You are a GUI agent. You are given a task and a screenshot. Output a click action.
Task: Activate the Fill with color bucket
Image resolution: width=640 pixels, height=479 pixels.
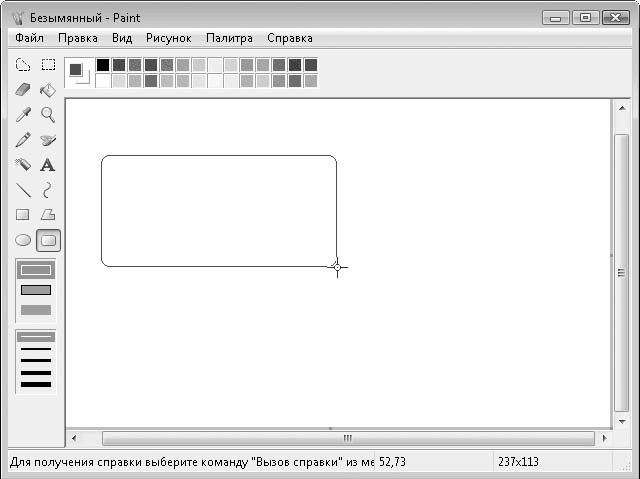pyautogui.click(x=48, y=90)
